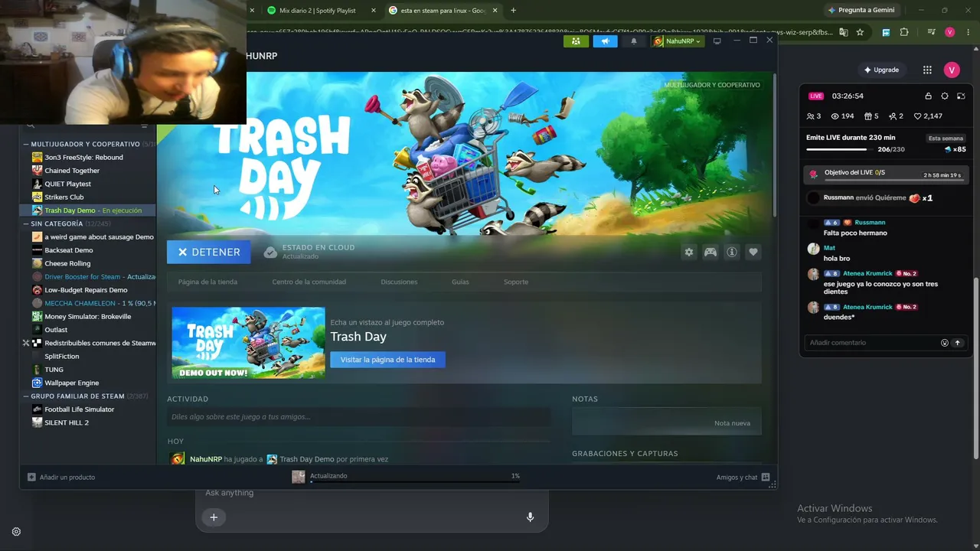This screenshot has width=980, height=551.
Task: Click the Actualizando download progress bar
Action: [414, 482]
